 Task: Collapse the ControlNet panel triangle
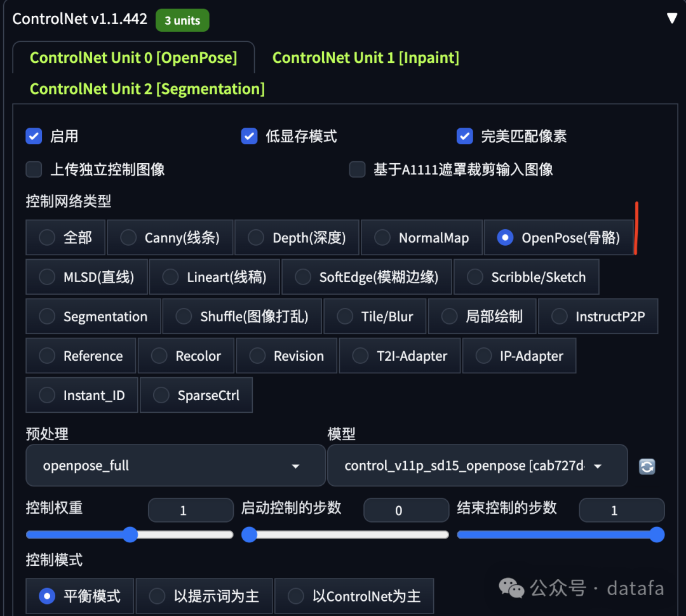tap(671, 18)
